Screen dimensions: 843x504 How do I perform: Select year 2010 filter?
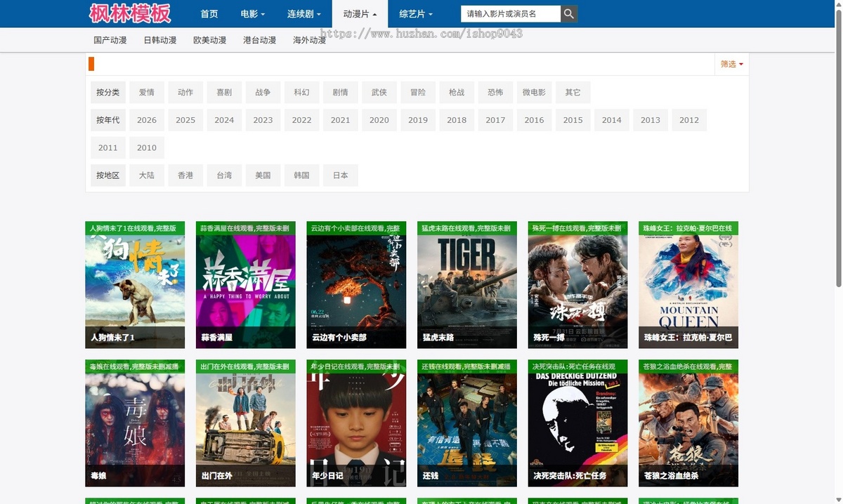click(147, 147)
